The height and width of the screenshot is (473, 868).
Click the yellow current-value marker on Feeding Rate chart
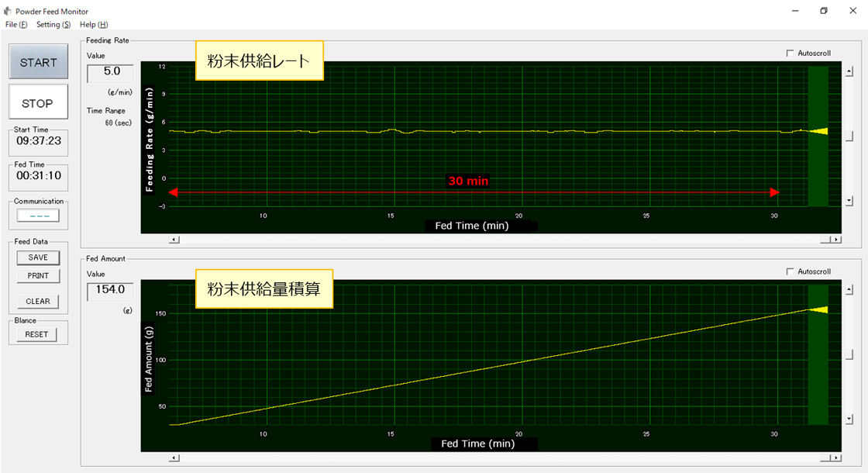coord(818,131)
